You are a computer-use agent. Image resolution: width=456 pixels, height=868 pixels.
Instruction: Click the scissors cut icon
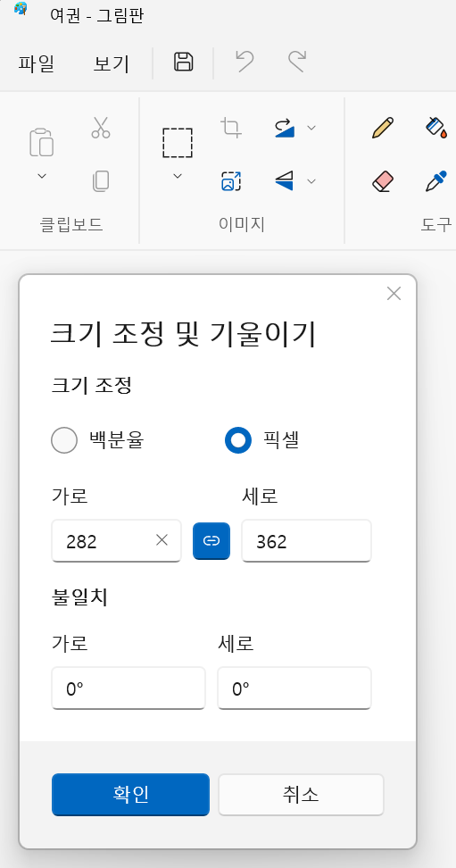point(101,128)
